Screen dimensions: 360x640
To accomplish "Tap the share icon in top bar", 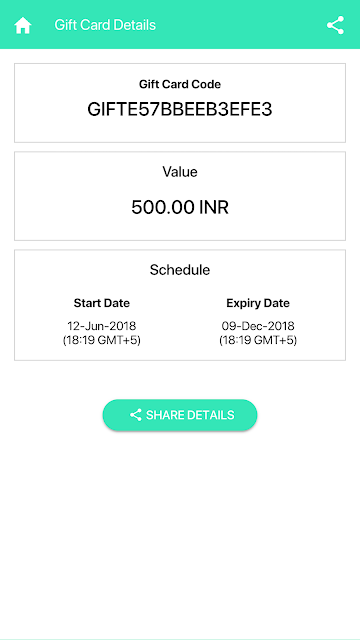I will tap(336, 25).
